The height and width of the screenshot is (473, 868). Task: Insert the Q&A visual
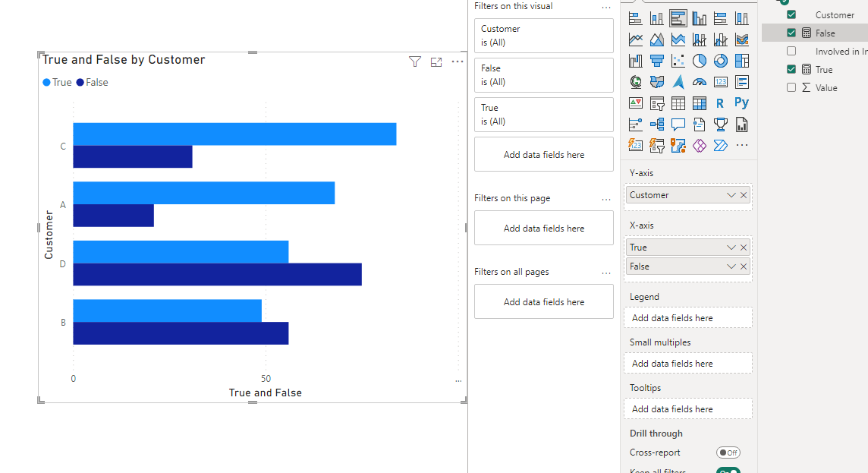tap(678, 124)
